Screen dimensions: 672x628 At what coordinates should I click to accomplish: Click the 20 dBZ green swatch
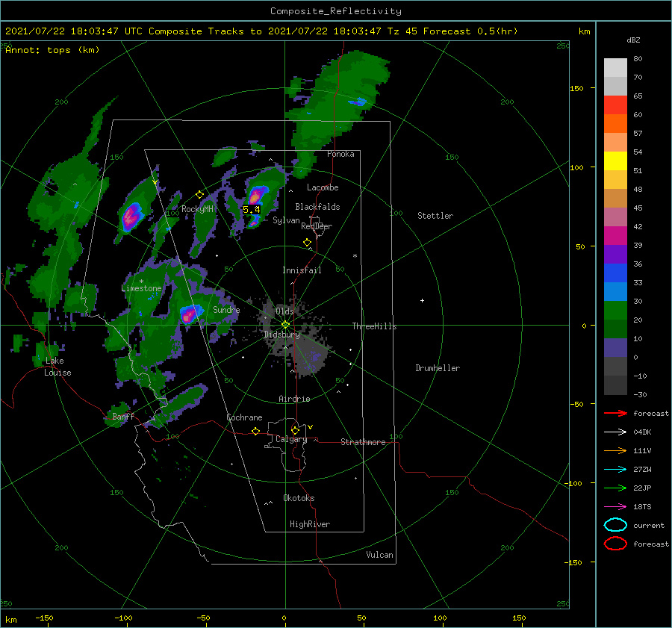[615, 311]
